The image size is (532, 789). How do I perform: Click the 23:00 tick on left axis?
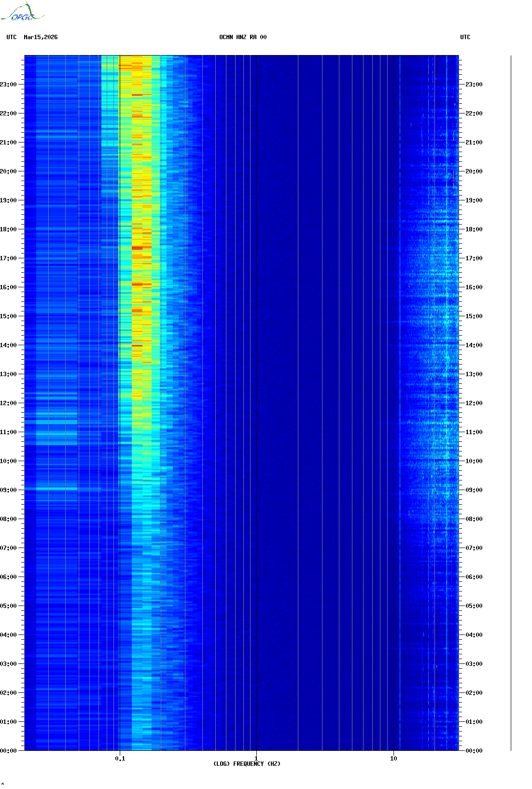tap(9, 85)
